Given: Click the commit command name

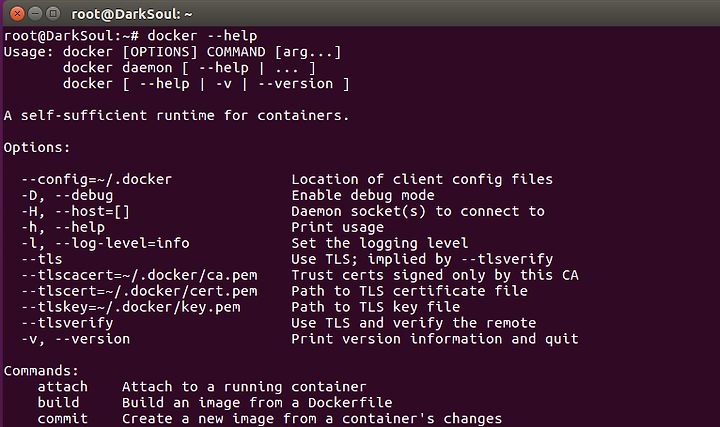Looking at the screenshot, I should coord(62,419).
